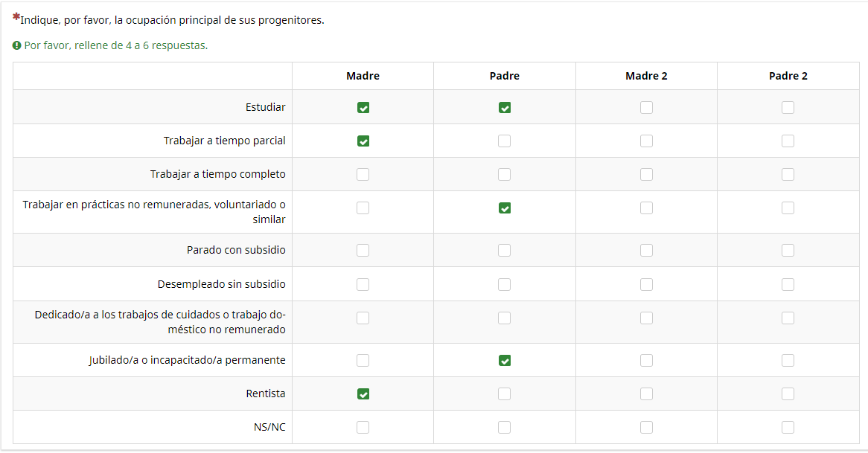Uncheck Estudiar checkbox under Padre

click(x=505, y=108)
